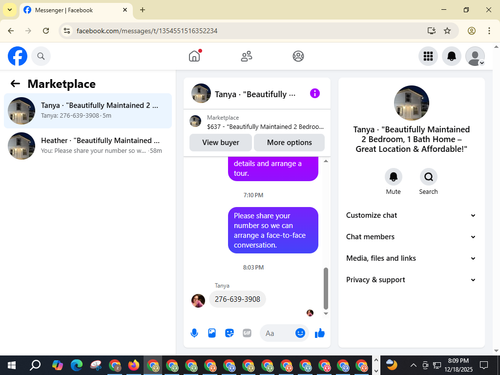Launch Firefox from the taskbar
The height and width of the screenshot is (375, 500).
coord(134,365)
